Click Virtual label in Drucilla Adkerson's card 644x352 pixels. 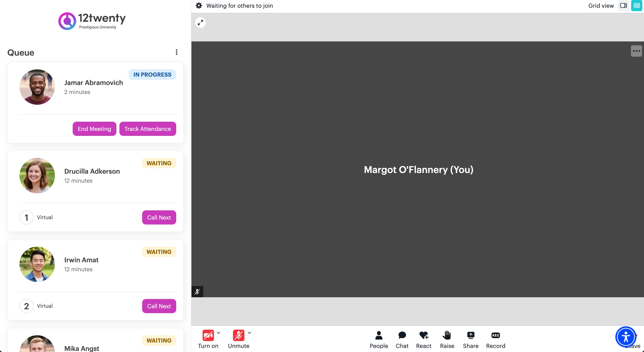pyautogui.click(x=45, y=217)
